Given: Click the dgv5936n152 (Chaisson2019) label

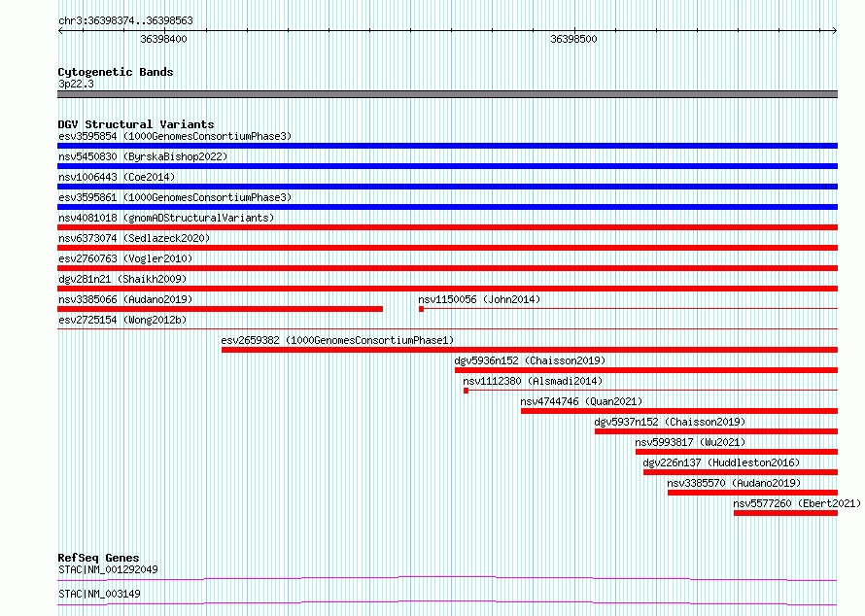Looking at the screenshot, I should click(x=530, y=360).
